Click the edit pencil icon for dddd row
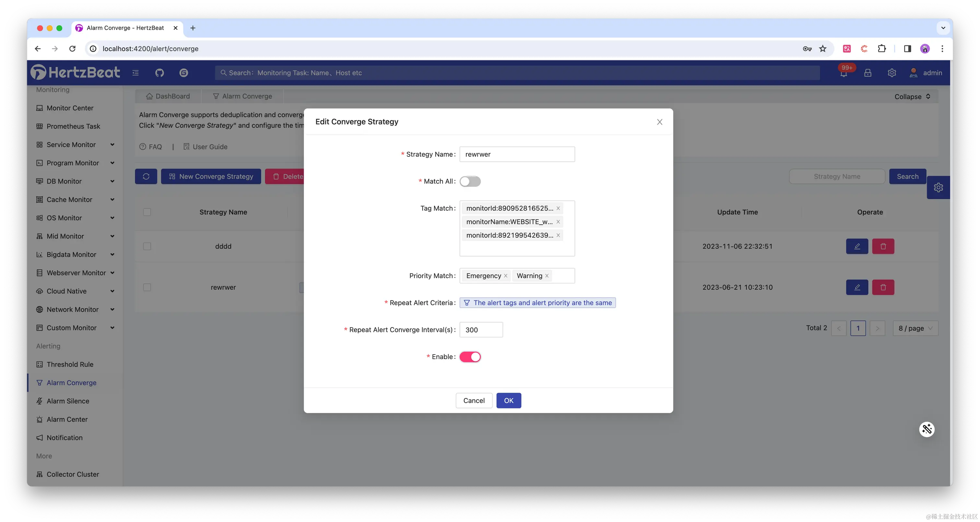The image size is (980, 522). click(x=857, y=246)
